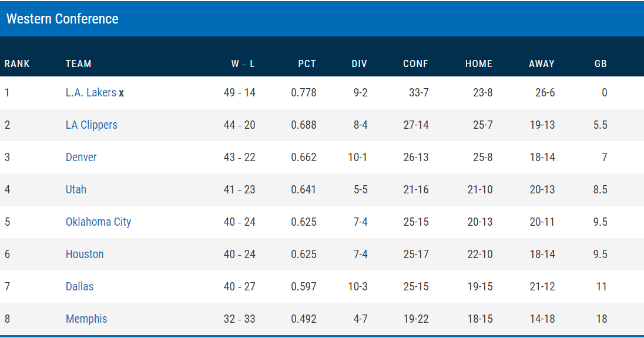Sort by the PCT column header
The image size is (644, 338).
307,63
